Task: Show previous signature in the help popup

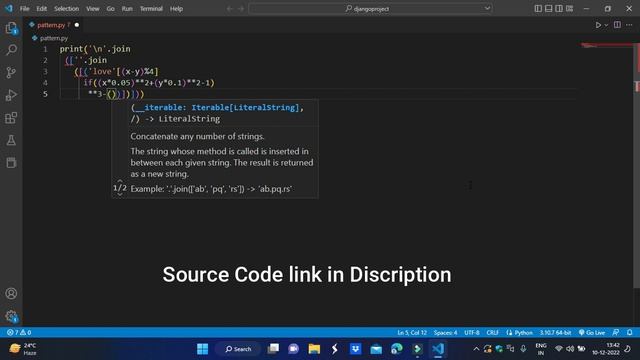Action: [x=120, y=180]
